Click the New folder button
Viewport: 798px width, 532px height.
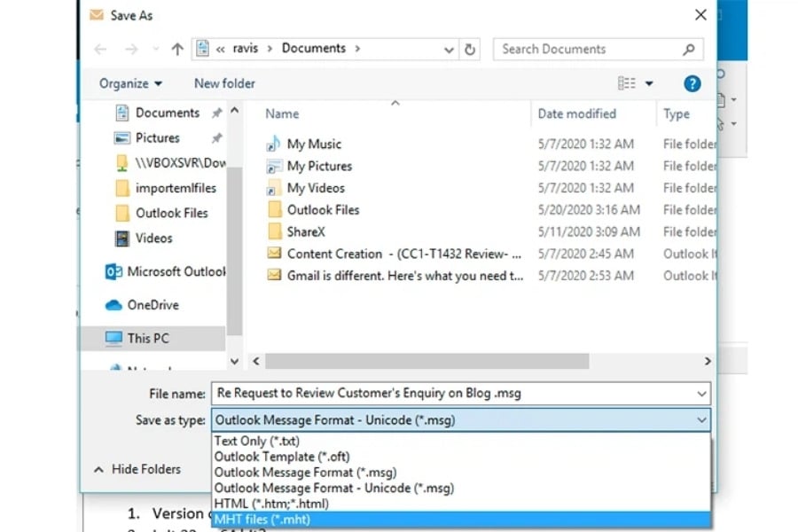[x=224, y=83]
